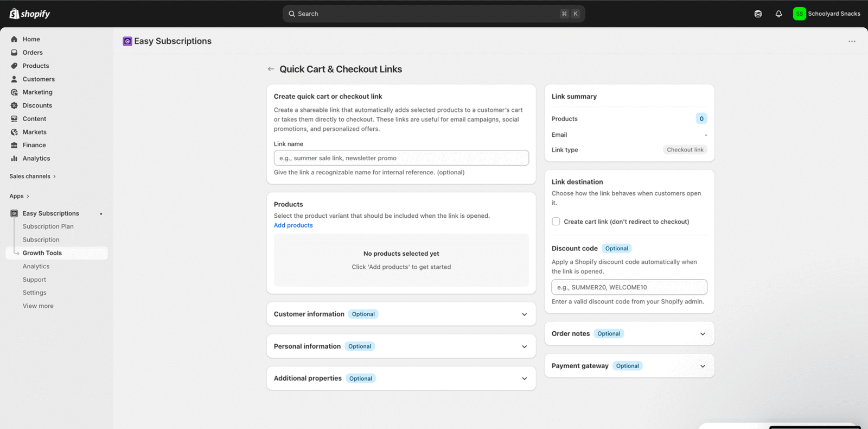
Task: Click the Add products link
Action: pyautogui.click(x=293, y=225)
